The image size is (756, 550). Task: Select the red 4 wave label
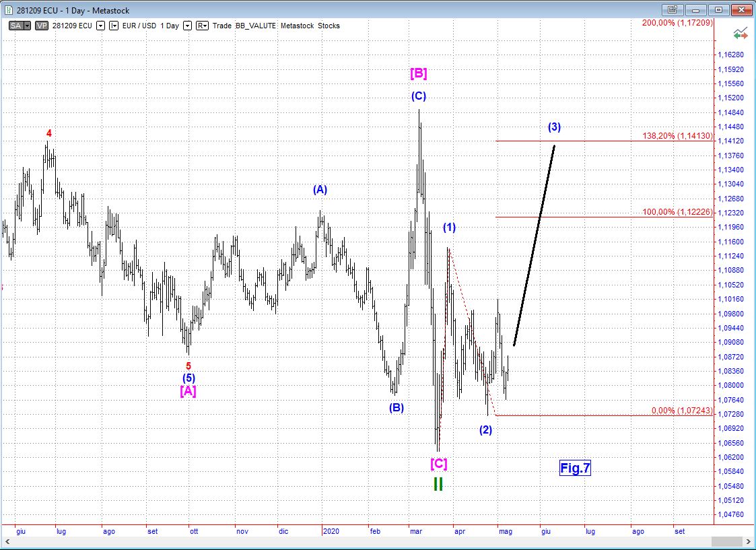tap(48, 133)
